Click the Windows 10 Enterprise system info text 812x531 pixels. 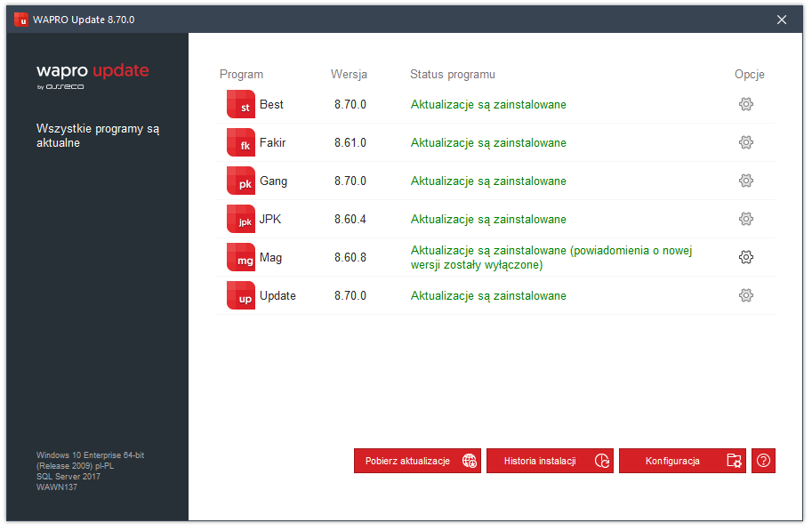(90, 460)
